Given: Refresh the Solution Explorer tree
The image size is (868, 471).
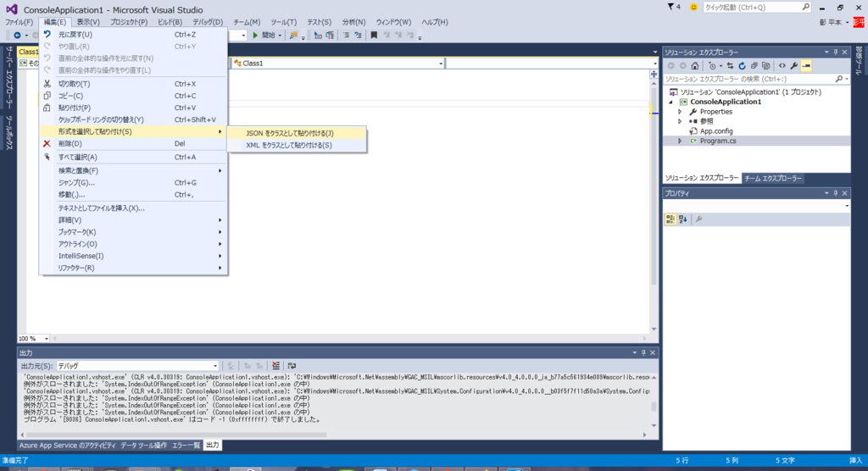Looking at the screenshot, I should [742, 66].
